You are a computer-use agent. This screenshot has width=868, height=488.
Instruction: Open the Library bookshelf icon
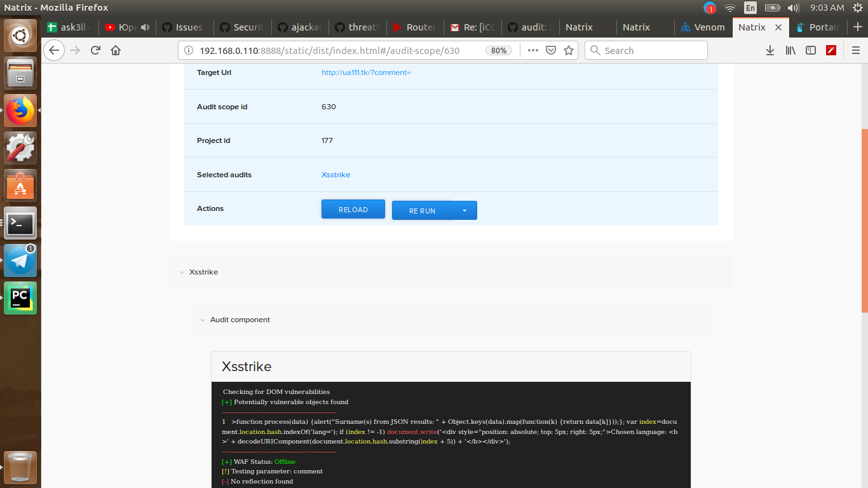(x=790, y=50)
